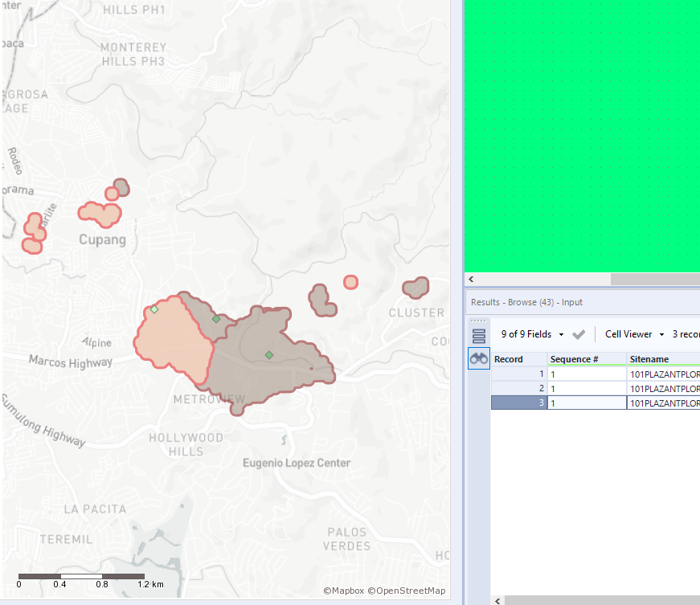The height and width of the screenshot is (605, 700).
Task: Click the leftmost green diamond map marker
Action: tap(155, 309)
